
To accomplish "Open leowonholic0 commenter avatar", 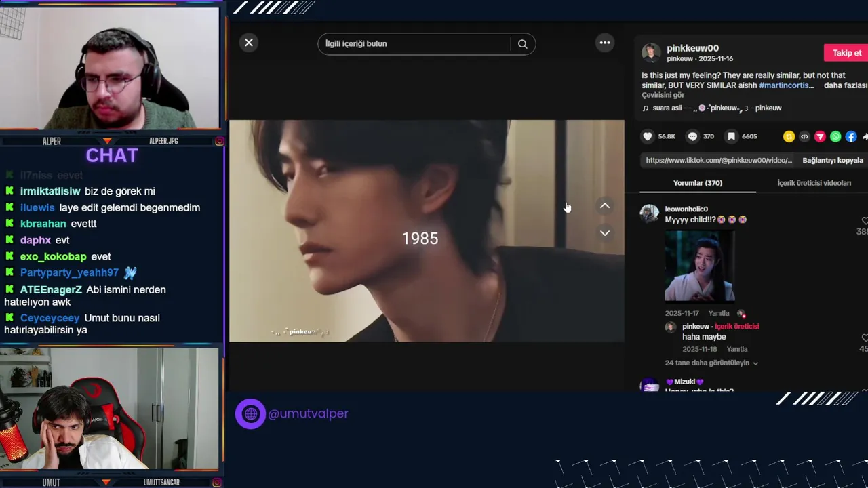I will pyautogui.click(x=650, y=213).
